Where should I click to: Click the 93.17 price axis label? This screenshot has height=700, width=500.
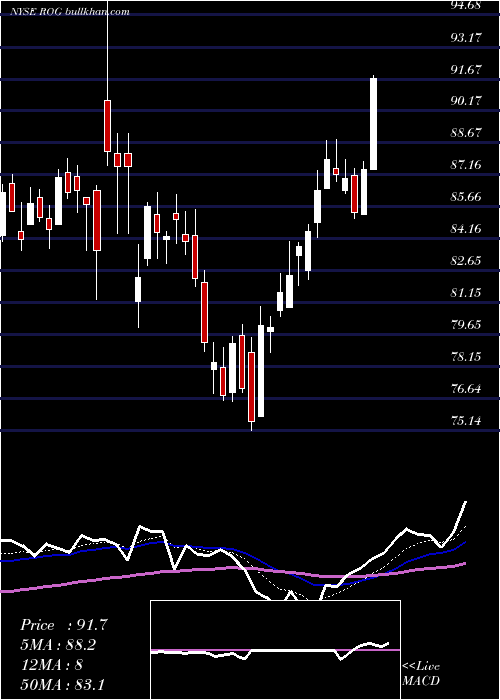pyautogui.click(x=467, y=37)
